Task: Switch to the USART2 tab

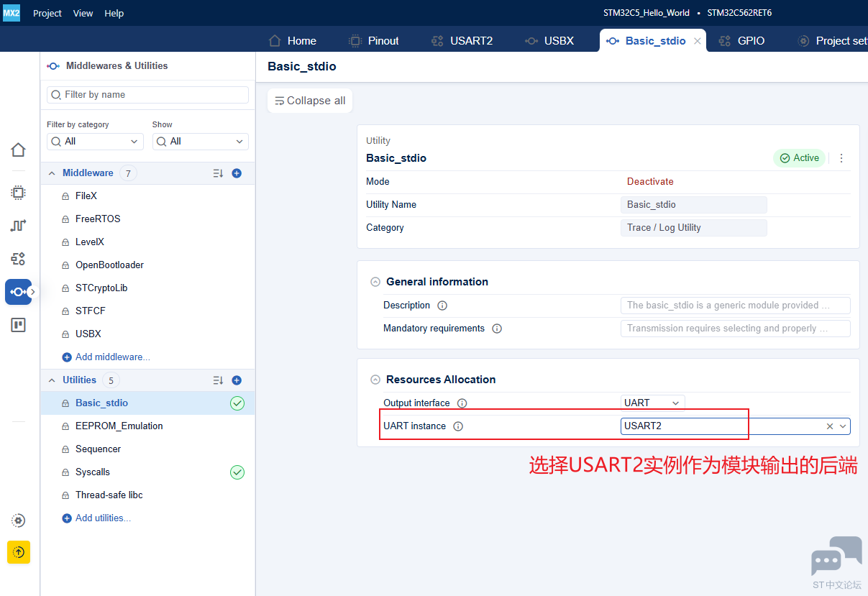Action: (462, 41)
